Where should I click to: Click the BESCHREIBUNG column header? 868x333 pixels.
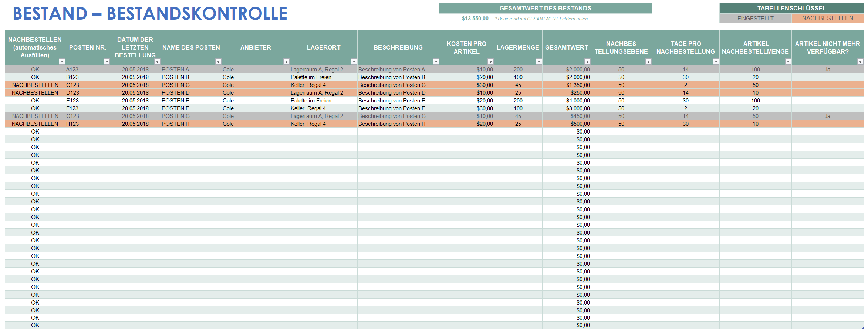tap(398, 47)
